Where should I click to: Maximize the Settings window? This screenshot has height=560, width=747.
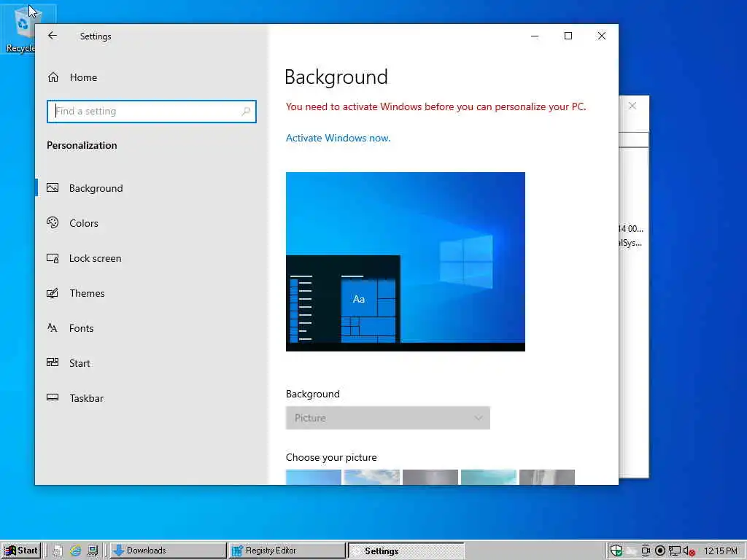[568, 36]
